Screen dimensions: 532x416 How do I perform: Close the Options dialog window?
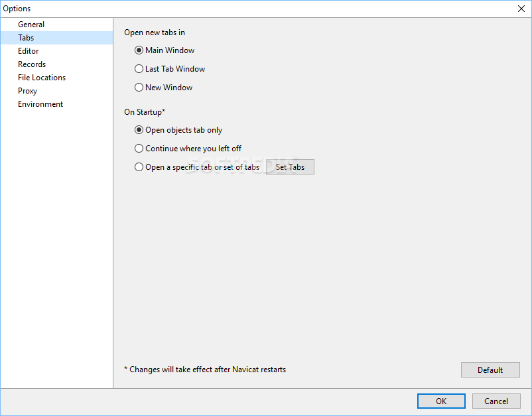click(x=521, y=9)
